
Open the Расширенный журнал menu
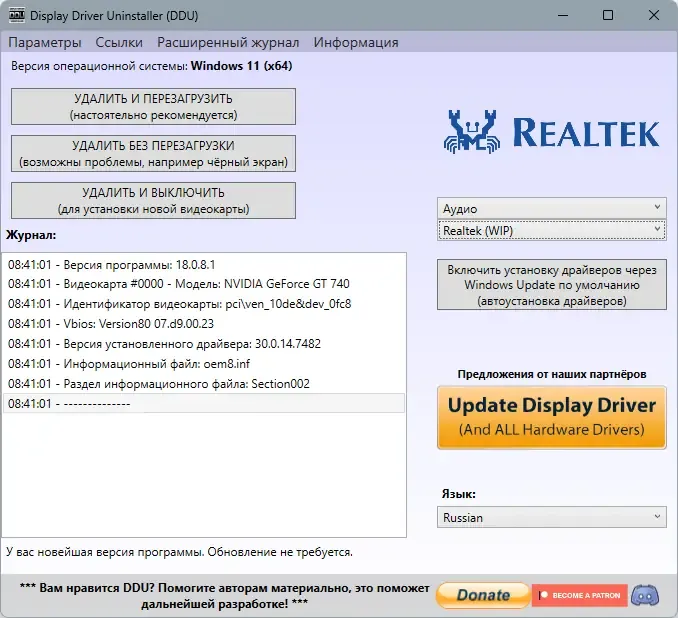click(x=228, y=42)
